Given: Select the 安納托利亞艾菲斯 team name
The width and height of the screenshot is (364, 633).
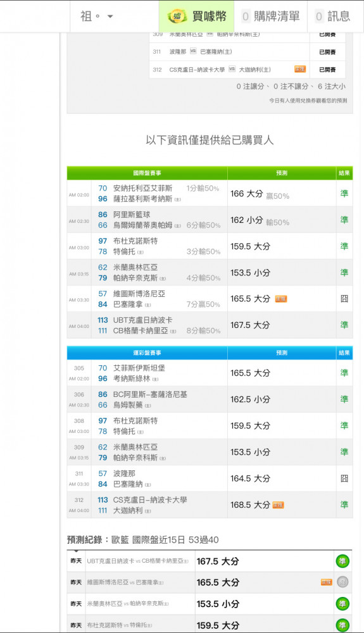Looking at the screenshot, I should (142, 189).
